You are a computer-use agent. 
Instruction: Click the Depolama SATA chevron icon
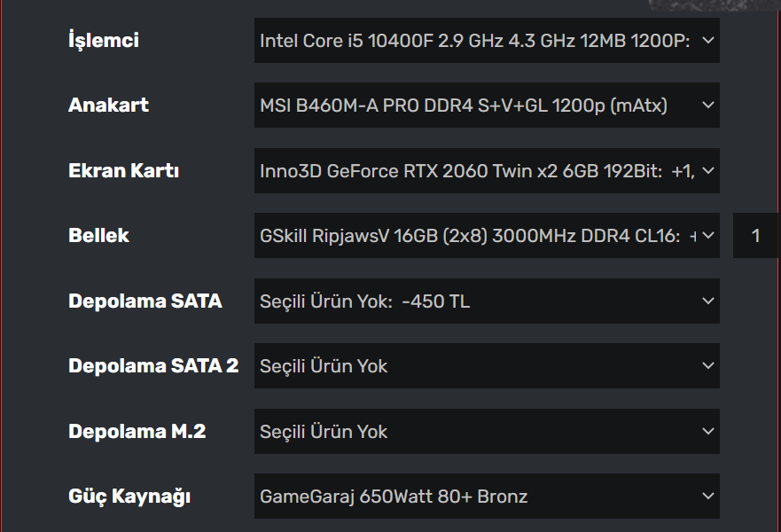point(707,301)
